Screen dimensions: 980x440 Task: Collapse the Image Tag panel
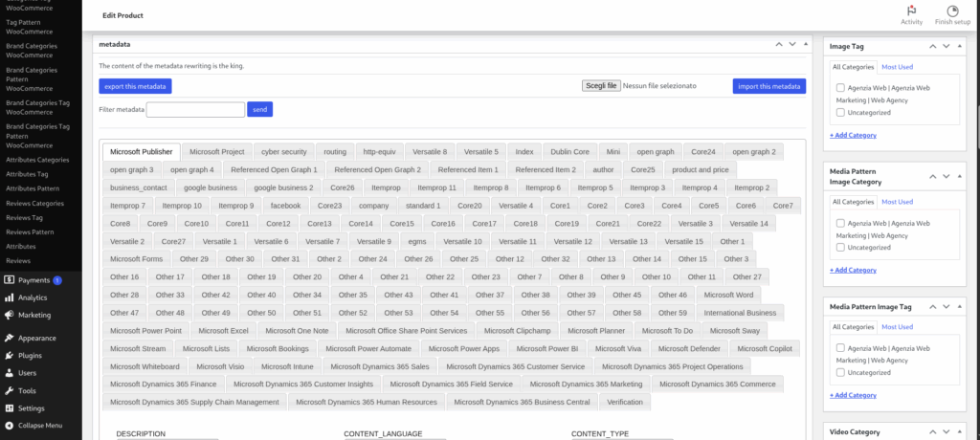959,46
